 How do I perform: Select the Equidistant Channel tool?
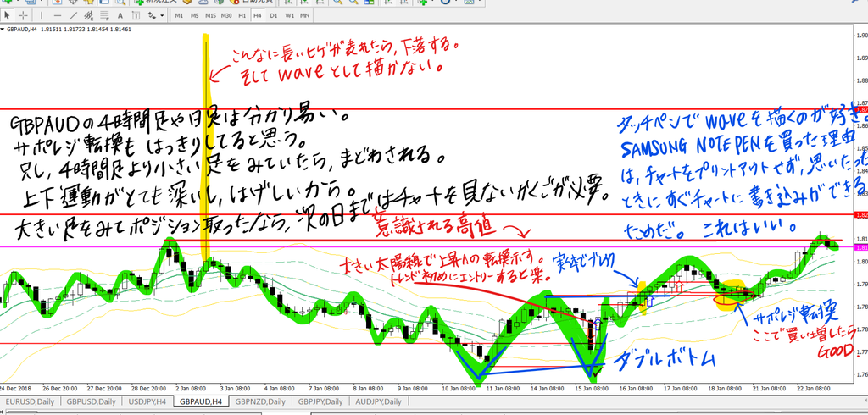[x=89, y=15]
